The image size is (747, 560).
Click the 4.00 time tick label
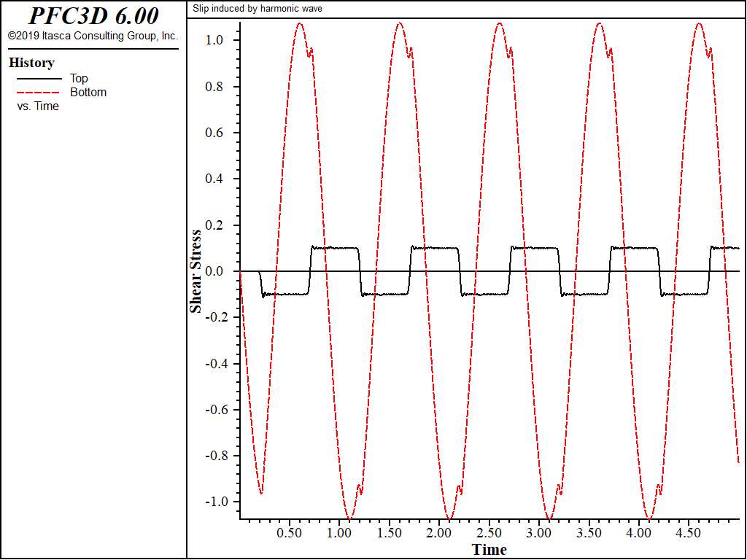pyautogui.click(x=639, y=533)
